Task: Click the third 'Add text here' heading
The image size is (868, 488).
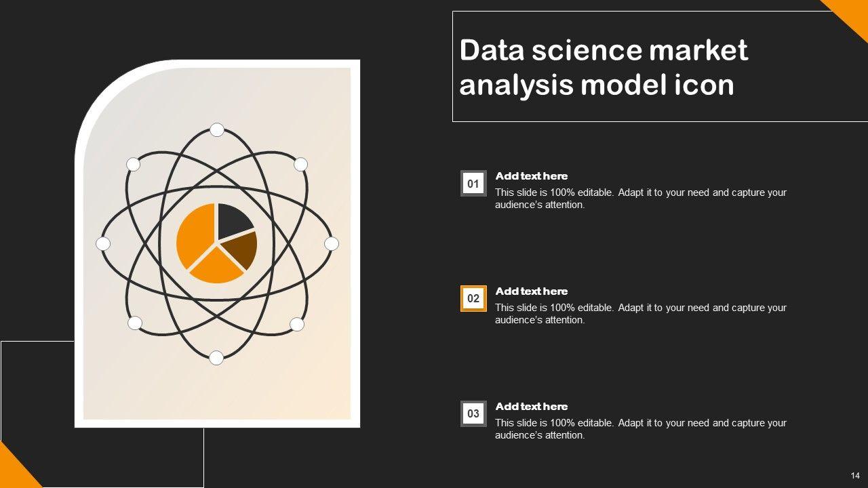Action: (532, 407)
